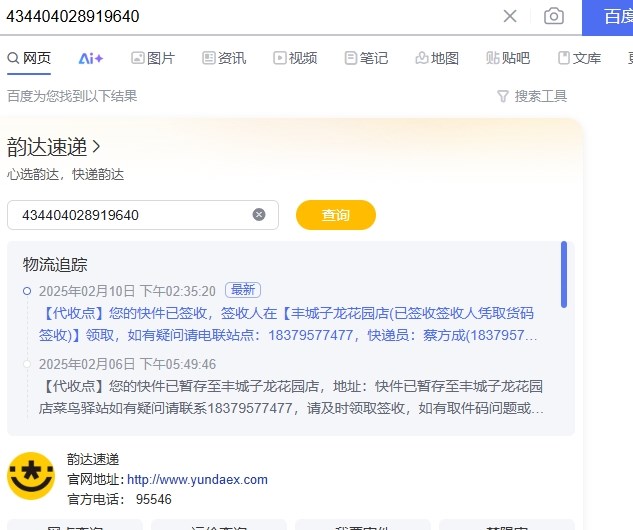Click the official phone 95546
This screenshot has width=633, height=530.
[x=153, y=499]
